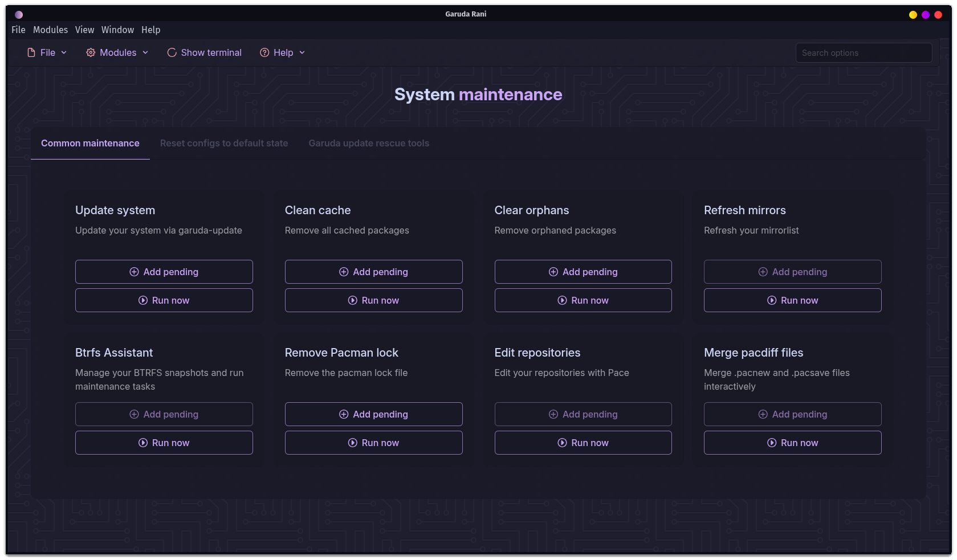Add Clear orphans to pending
The image size is (957, 560).
pyautogui.click(x=583, y=272)
